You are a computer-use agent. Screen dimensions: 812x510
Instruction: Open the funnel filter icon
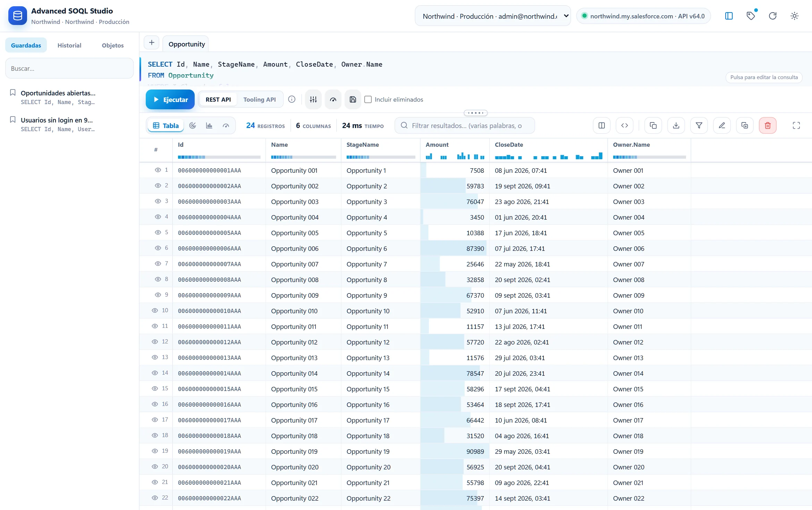pos(699,126)
